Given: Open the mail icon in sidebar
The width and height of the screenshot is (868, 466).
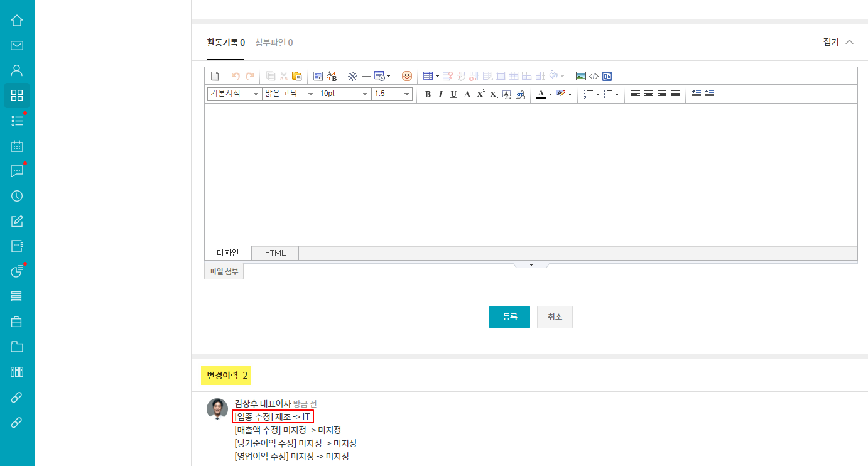Looking at the screenshot, I should pyautogui.click(x=17, y=45).
